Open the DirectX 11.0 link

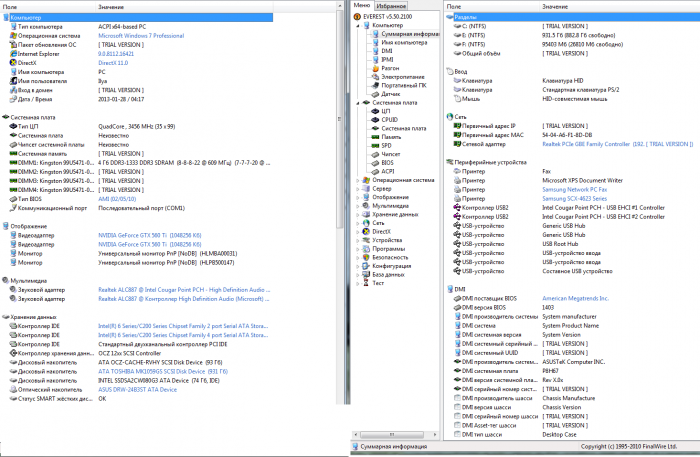[113, 63]
